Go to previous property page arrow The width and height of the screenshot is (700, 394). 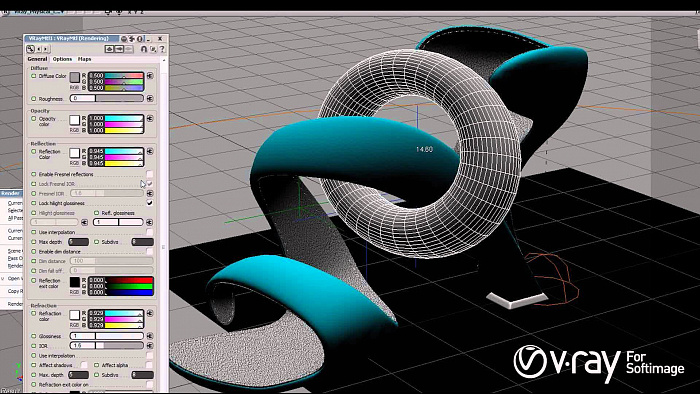tap(39, 49)
